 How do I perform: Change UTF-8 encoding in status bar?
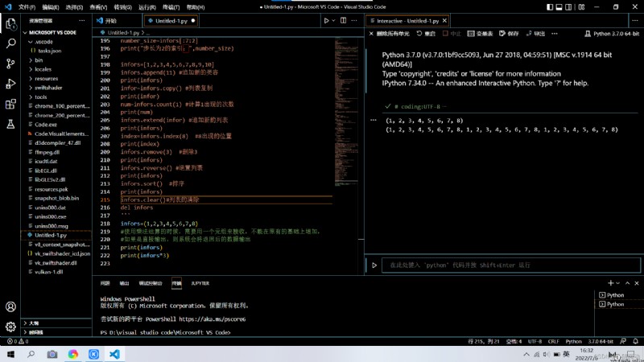pos(535,341)
